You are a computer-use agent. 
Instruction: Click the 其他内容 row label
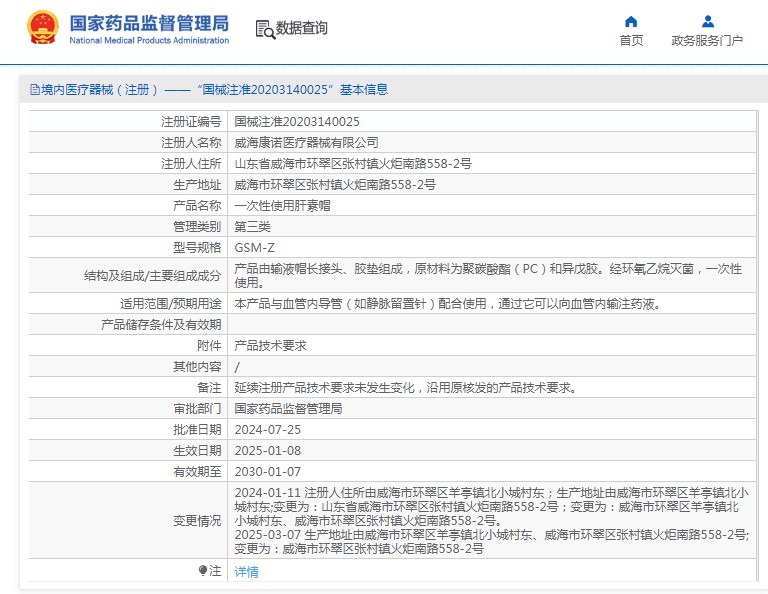[197, 367]
